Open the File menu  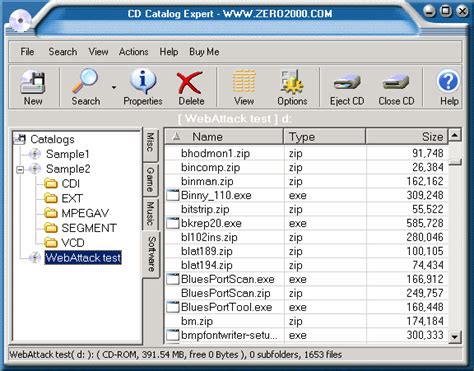point(27,52)
